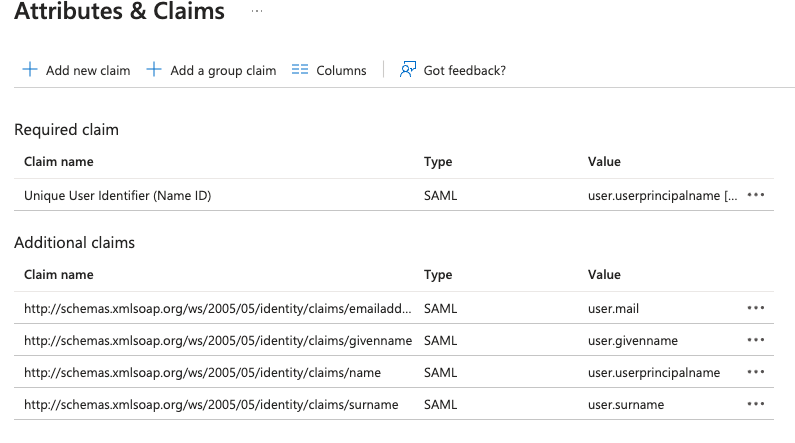Open more options for the user.surname claim
The width and height of the screenshot is (795, 443).
click(755, 404)
